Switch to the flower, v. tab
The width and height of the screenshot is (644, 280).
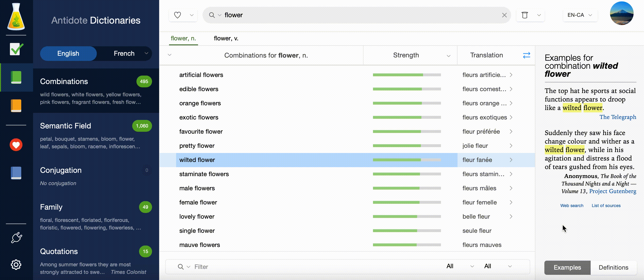pyautogui.click(x=226, y=38)
